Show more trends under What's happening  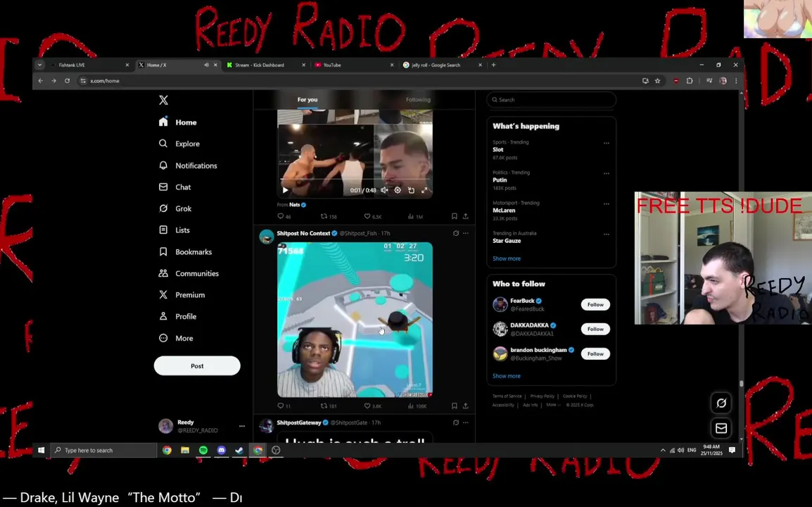click(x=507, y=258)
